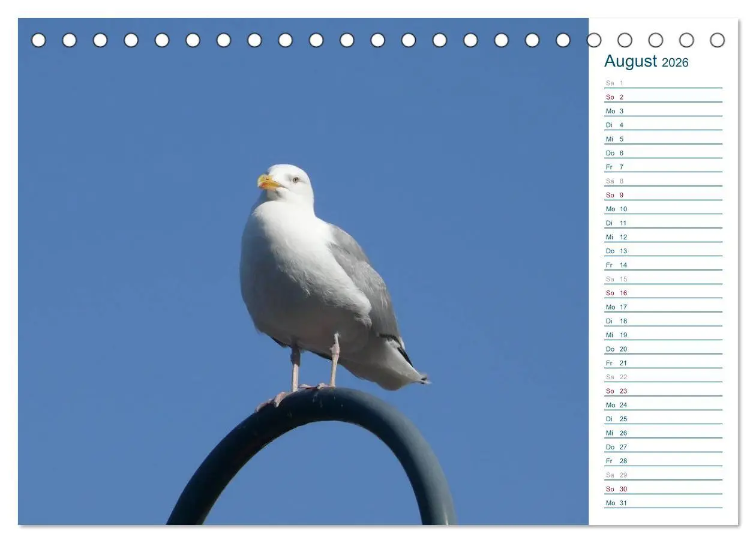
Task: Click the 'So 30' day row
Action: click(663, 489)
